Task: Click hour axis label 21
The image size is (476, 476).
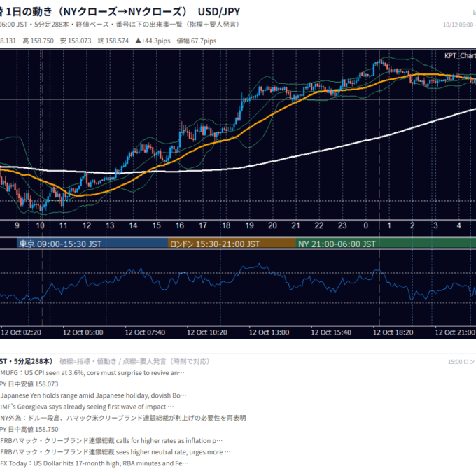Action: [295, 225]
